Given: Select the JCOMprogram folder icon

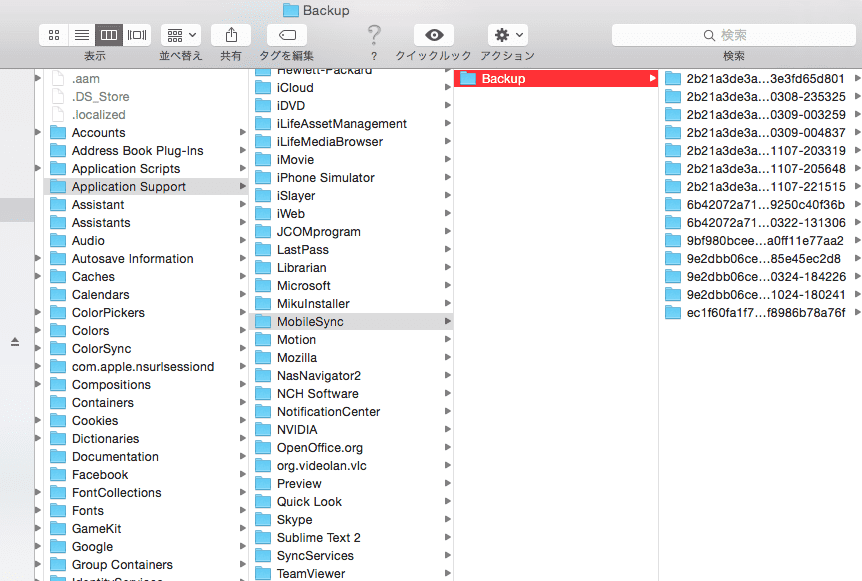Looking at the screenshot, I should [263, 231].
